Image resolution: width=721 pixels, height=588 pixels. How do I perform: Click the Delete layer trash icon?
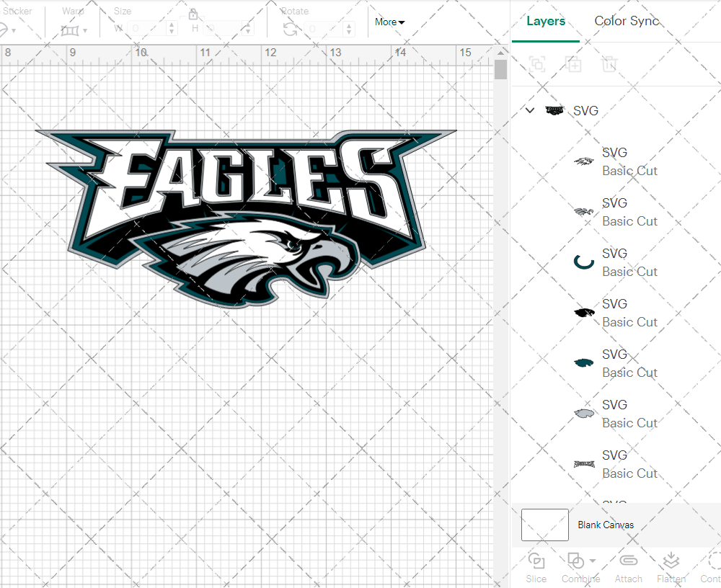click(x=609, y=64)
